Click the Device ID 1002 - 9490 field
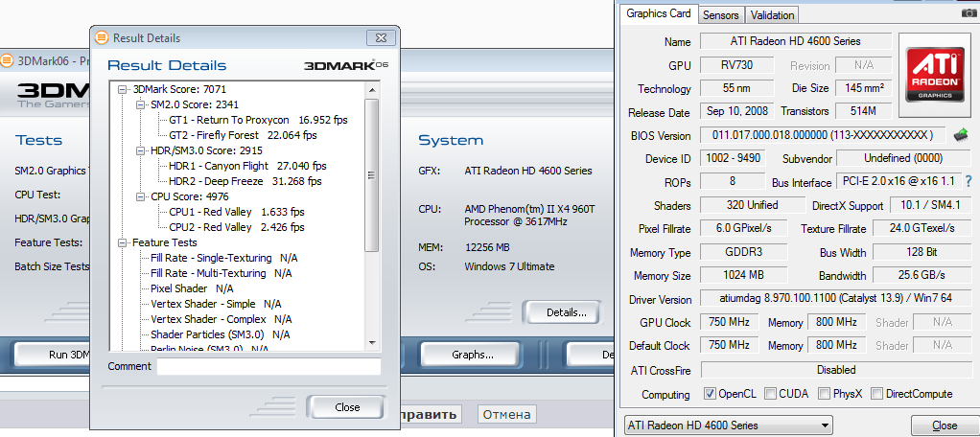The height and width of the screenshot is (437, 980). coord(734,158)
